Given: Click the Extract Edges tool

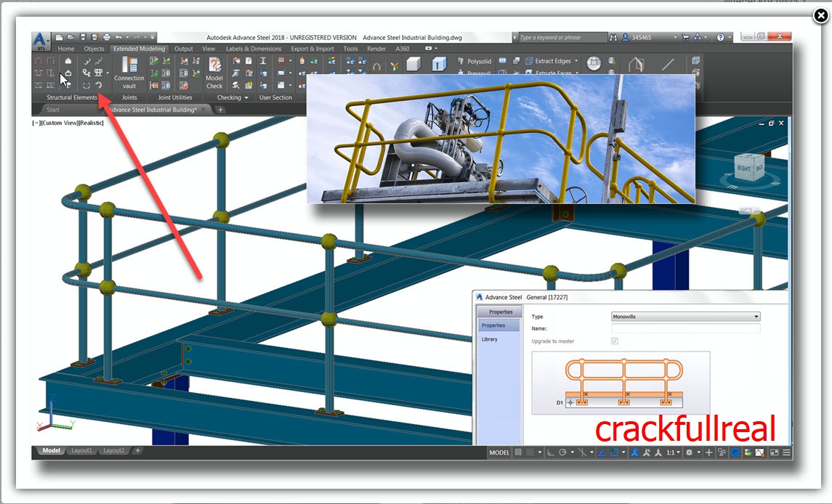Looking at the screenshot, I should (x=548, y=61).
